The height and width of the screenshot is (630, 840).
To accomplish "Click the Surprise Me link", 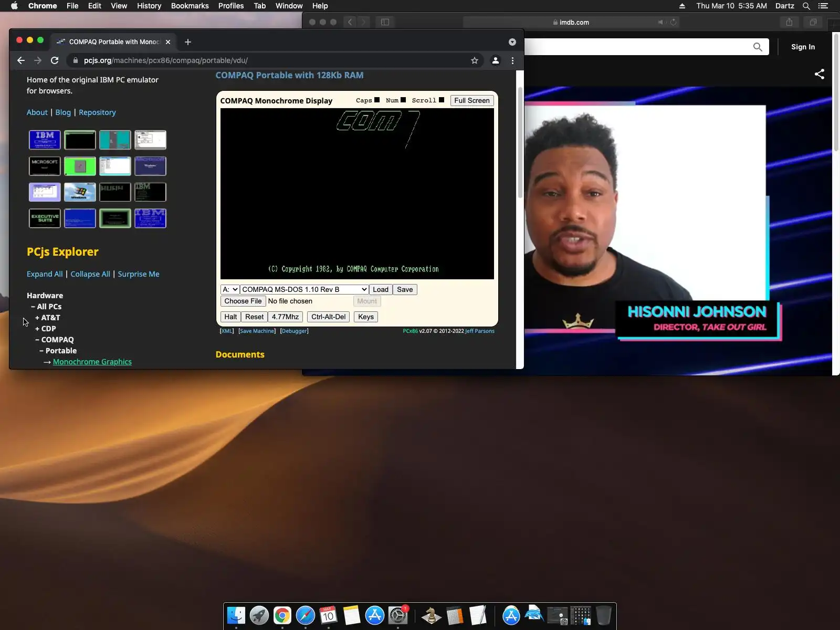I will (x=139, y=274).
